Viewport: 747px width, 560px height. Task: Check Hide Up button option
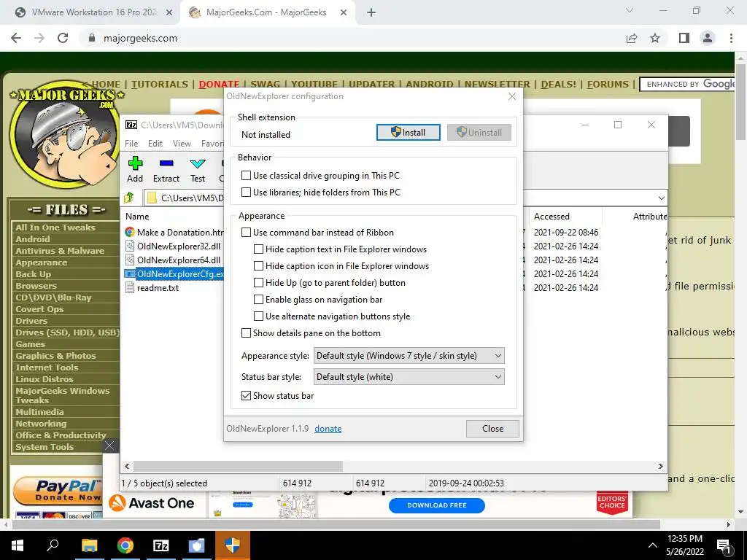click(258, 283)
